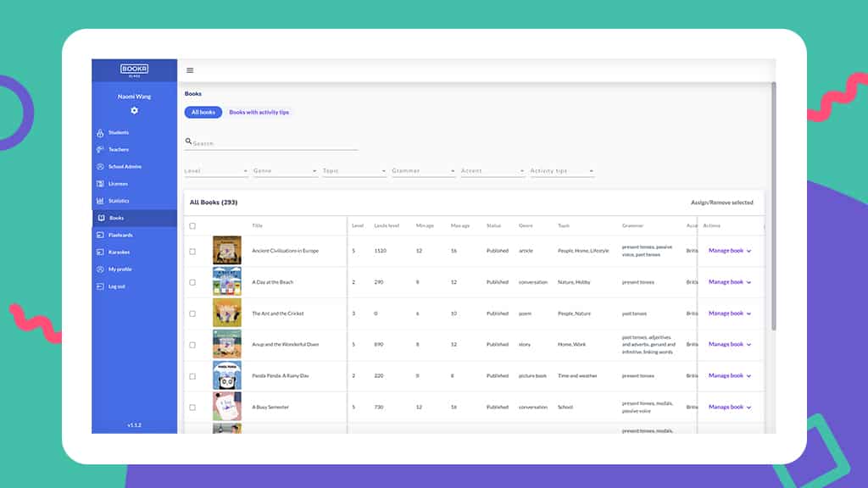Image resolution: width=868 pixels, height=488 pixels.
Task: Click the Flashcards sidebar icon
Action: [x=100, y=236]
